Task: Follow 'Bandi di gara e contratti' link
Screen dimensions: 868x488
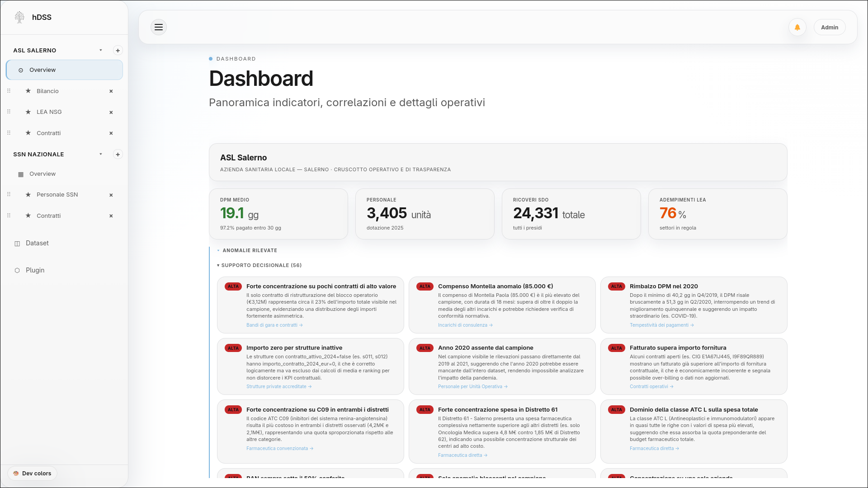Action: click(274, 325)
